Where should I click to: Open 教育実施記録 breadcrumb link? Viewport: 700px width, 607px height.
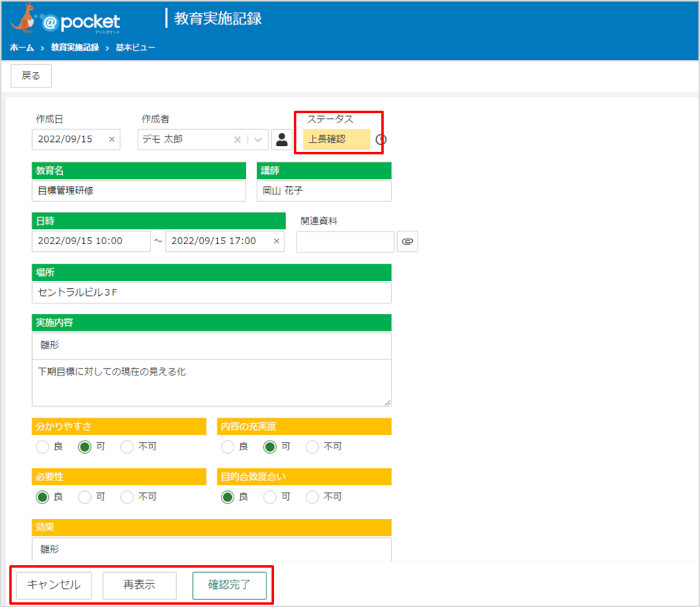(x=75, y=47)
